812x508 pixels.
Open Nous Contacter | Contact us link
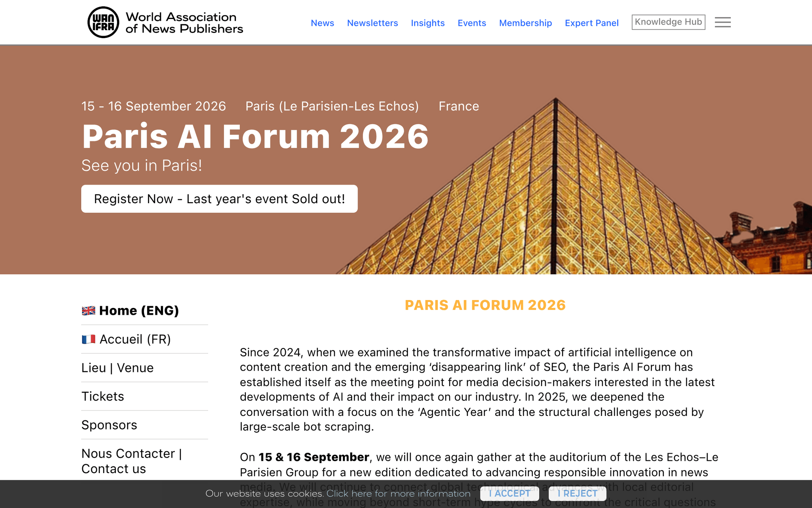coord(132,461)
